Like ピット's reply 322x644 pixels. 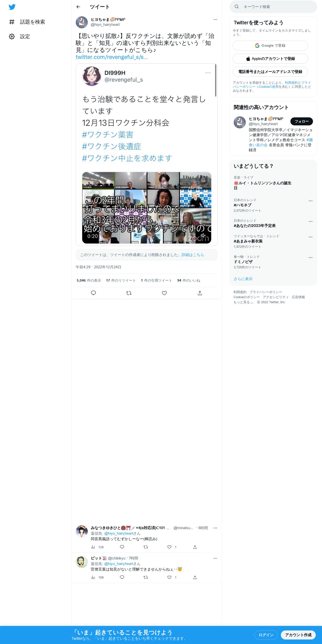click(x=170, y=577)
